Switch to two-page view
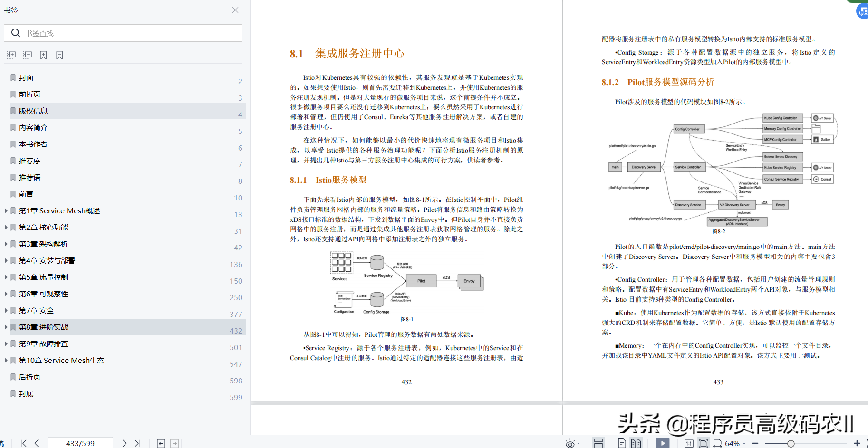868x448 pixels. (x=636, y=443)
